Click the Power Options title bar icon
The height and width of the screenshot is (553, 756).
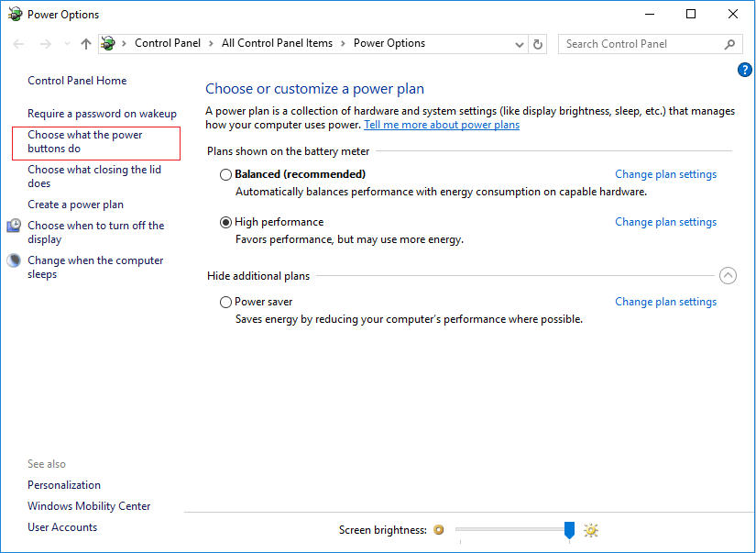15,15
